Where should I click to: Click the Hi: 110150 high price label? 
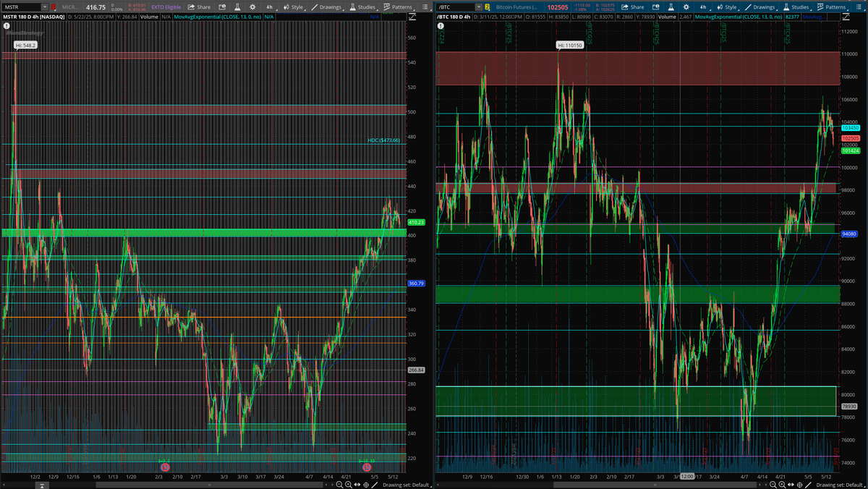569,45
